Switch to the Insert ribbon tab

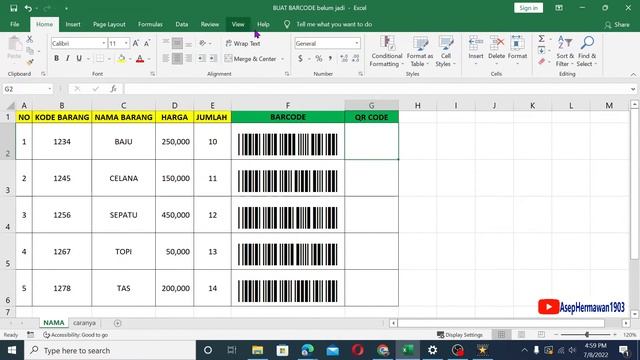click(x=73, y=24)
